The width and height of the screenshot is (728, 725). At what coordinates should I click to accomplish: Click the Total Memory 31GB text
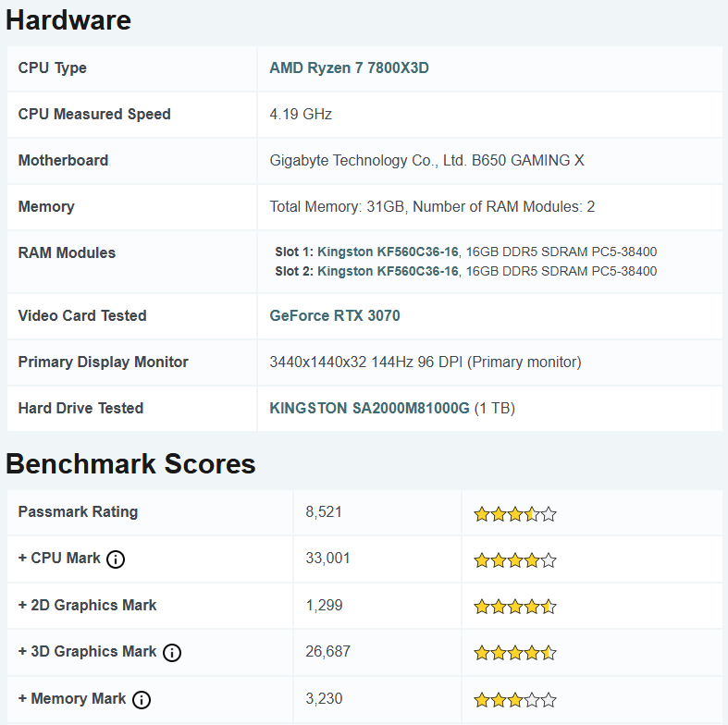tap(432, 206)
